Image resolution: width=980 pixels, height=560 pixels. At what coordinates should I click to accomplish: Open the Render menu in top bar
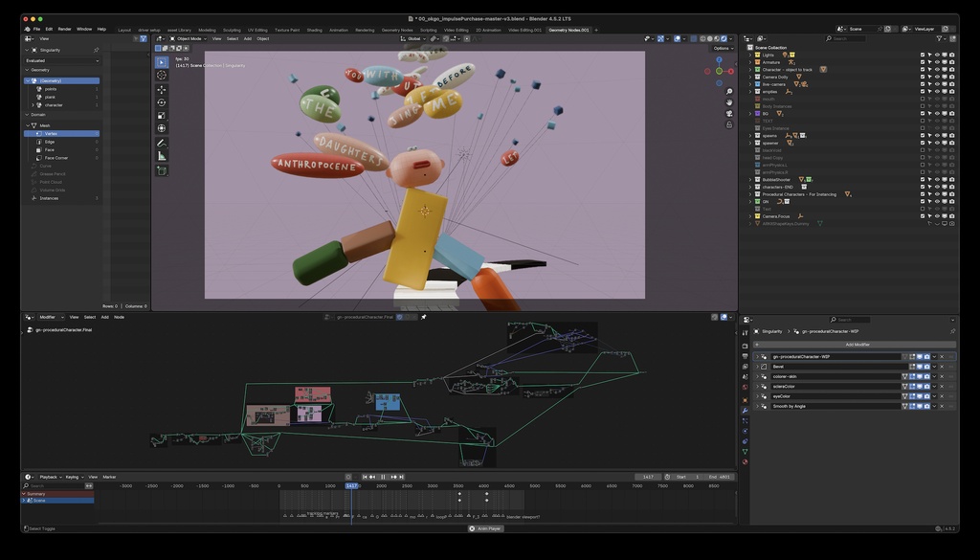(64, 29)
